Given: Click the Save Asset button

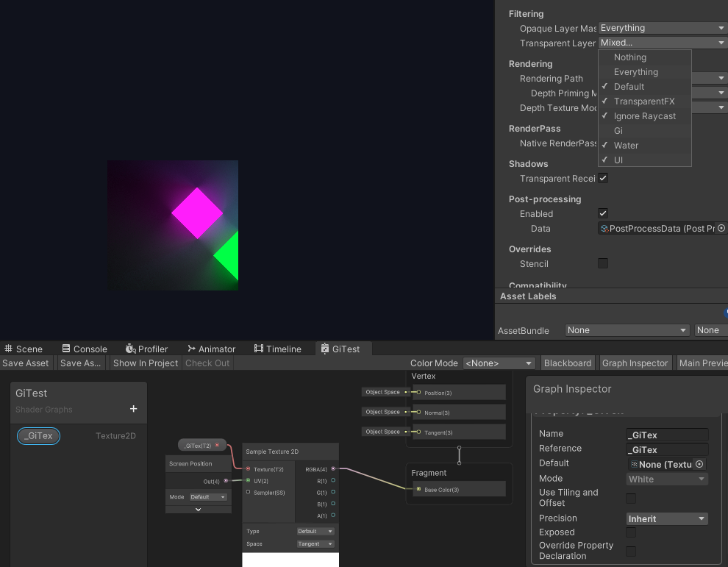Looking at the screenshot, I should 26,363.
